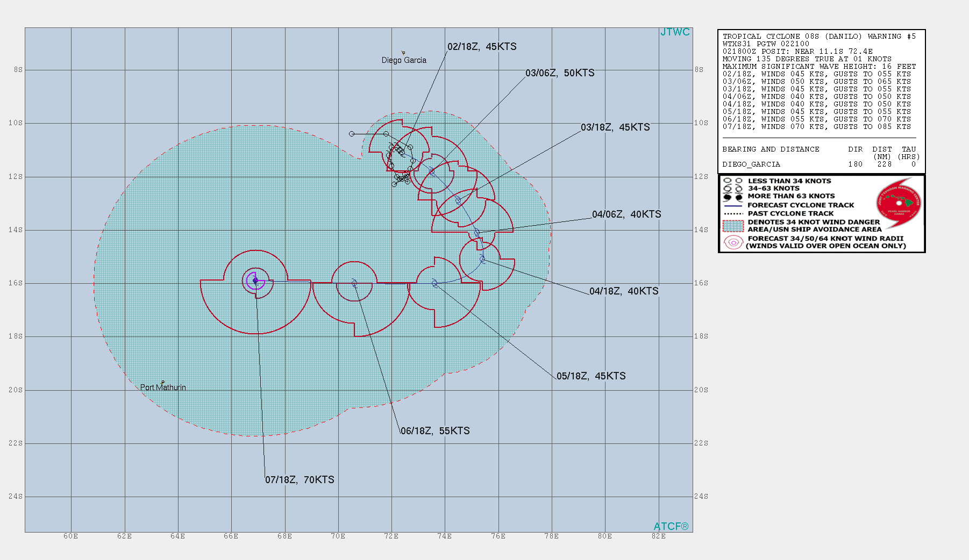This screenshot has width=969, height=560.
Task: Click the '70E' longitude axis label
Action: tap(338, 536)
